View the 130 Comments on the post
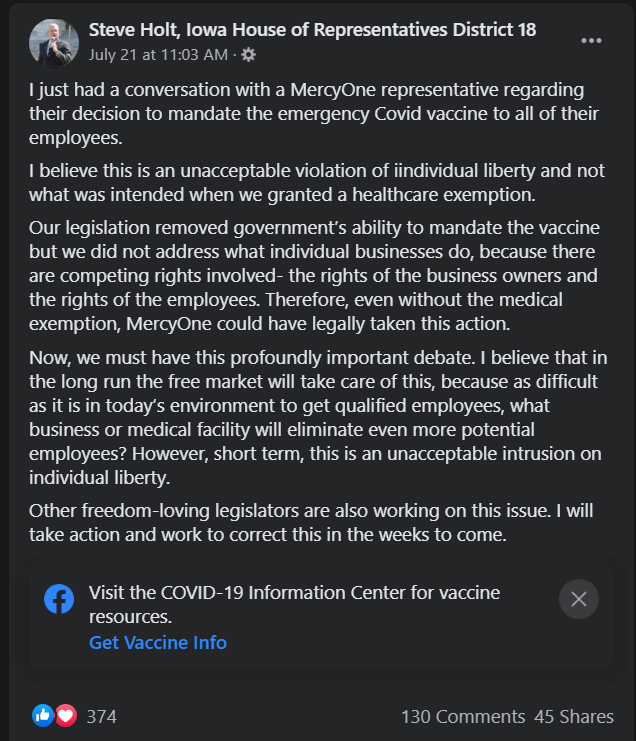636x741 pixels. tap(462, 716)
